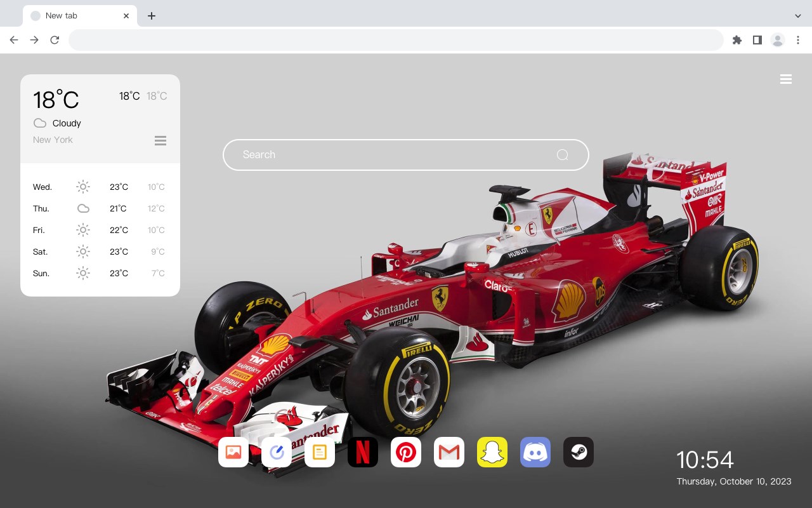Go back with the browser back arrow

tap(14, 40)
